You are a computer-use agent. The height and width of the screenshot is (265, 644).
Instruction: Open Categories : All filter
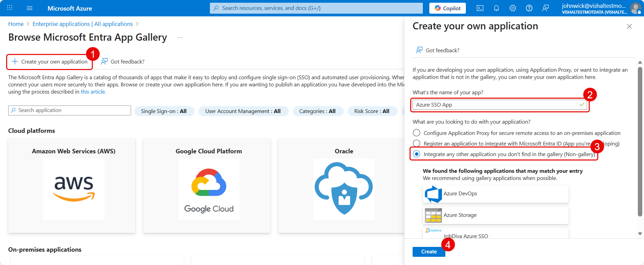click(317, 111)
